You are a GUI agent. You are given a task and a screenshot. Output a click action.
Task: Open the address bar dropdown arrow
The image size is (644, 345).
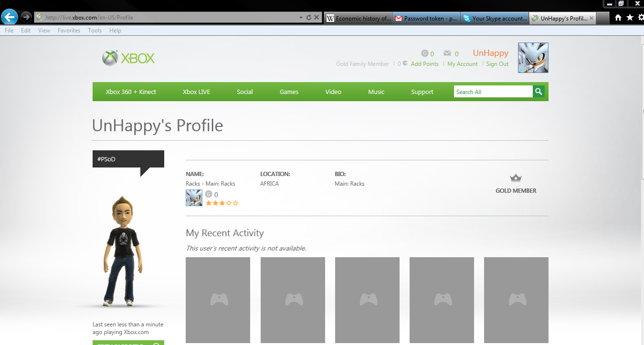pos(301,18)
